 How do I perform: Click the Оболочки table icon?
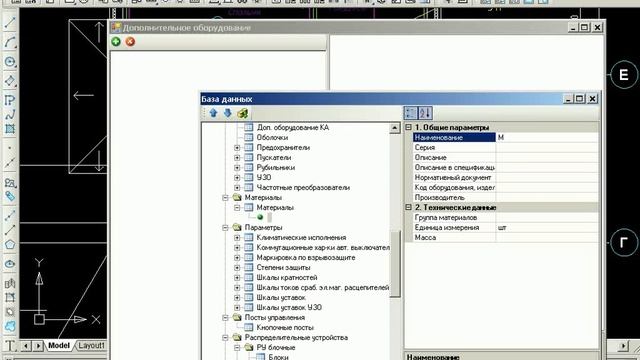coord(249,138)
